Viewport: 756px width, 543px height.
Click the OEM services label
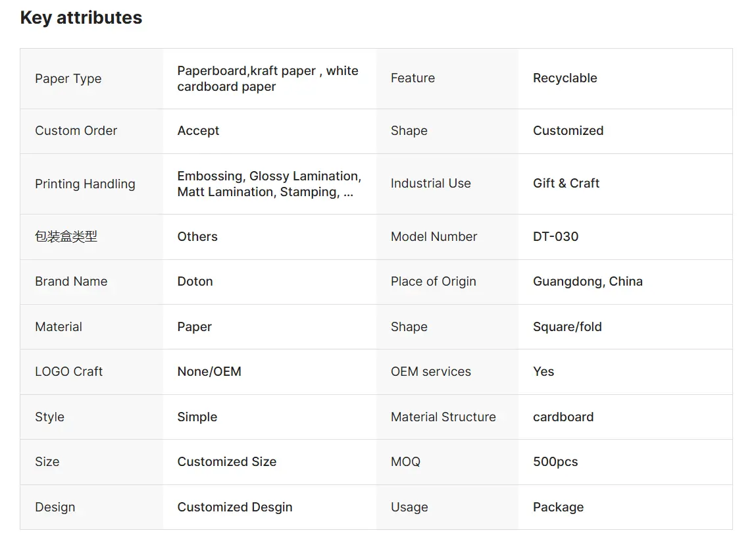430,372
